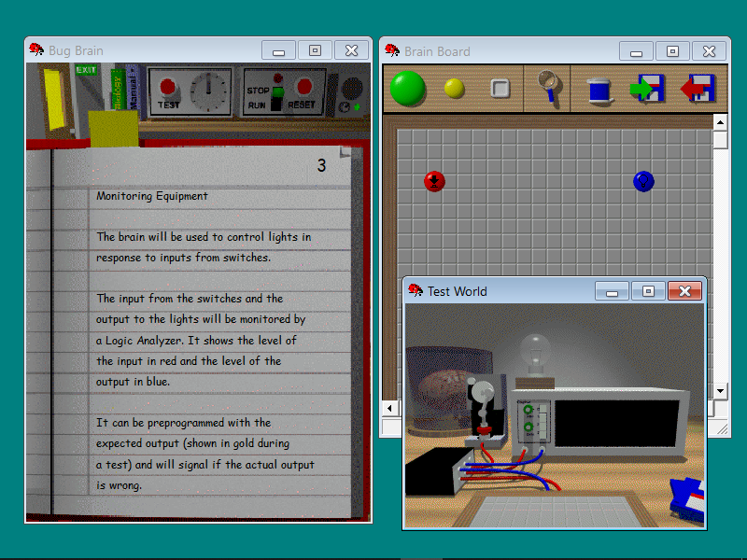Click the upper green knob on the analyzer
The height and width of the screenshot is (560, 747).
tap(528, 410)
